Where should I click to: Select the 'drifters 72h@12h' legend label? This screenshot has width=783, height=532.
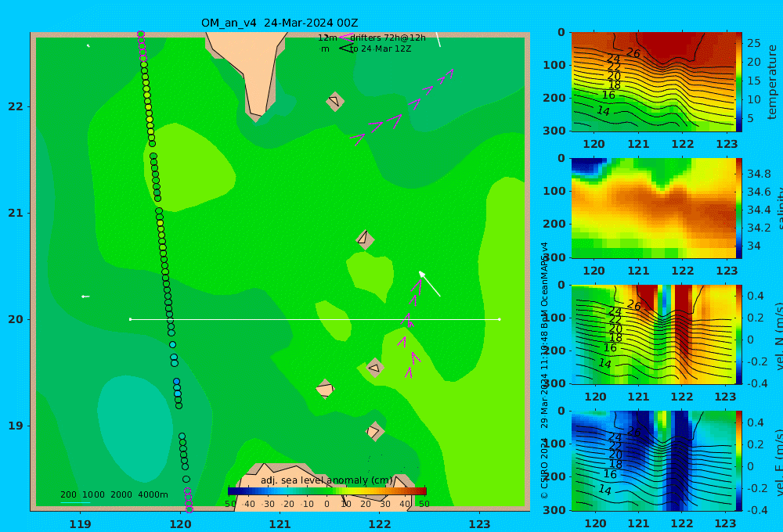pyautogui.click(x=388, y=38)
